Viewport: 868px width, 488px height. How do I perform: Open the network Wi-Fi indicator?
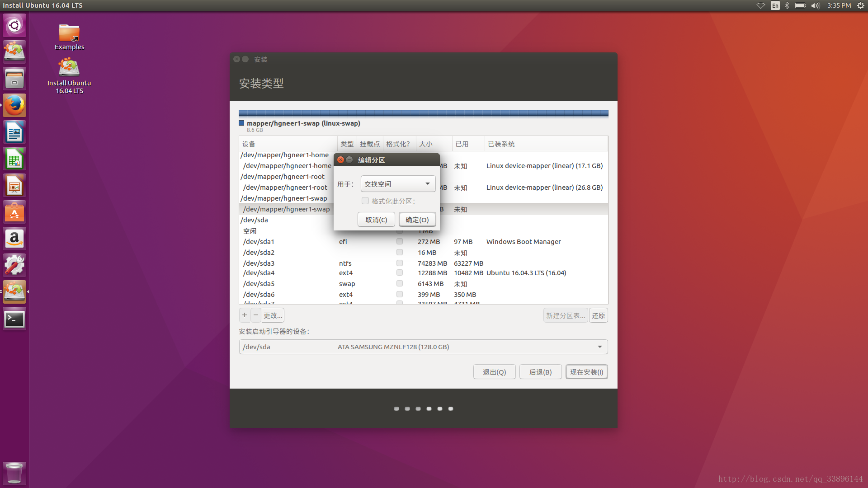[x=761, y=5]
